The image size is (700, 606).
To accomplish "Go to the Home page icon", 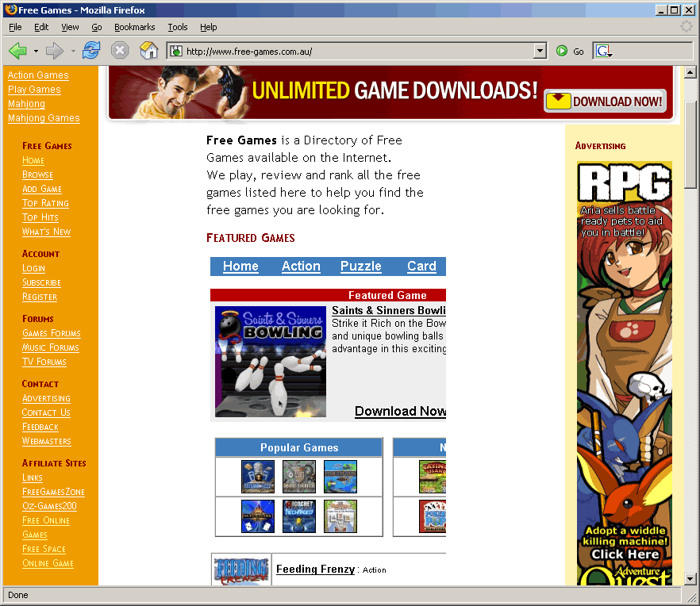I will tap(148, 51).
